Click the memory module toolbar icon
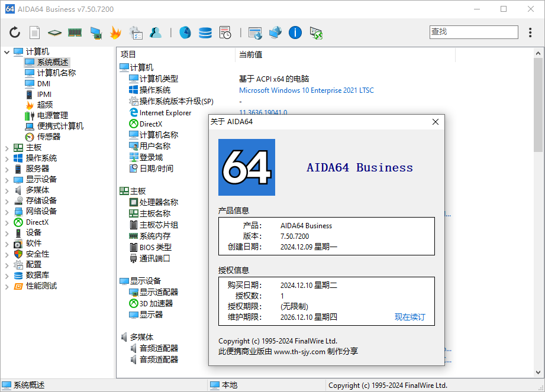The image size is (545, 392). [75, 33]
